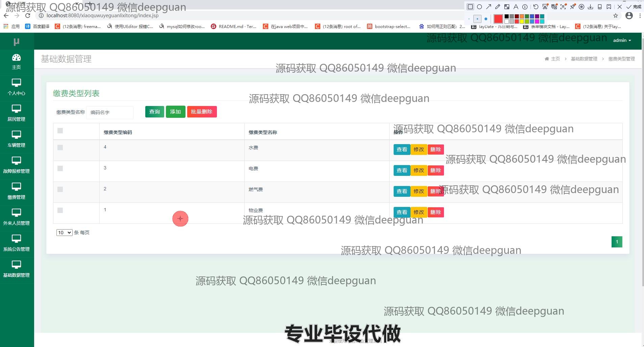Click the scissors capture tool icon
Viewport: 644px width, 347px height.
click(545, 7)
